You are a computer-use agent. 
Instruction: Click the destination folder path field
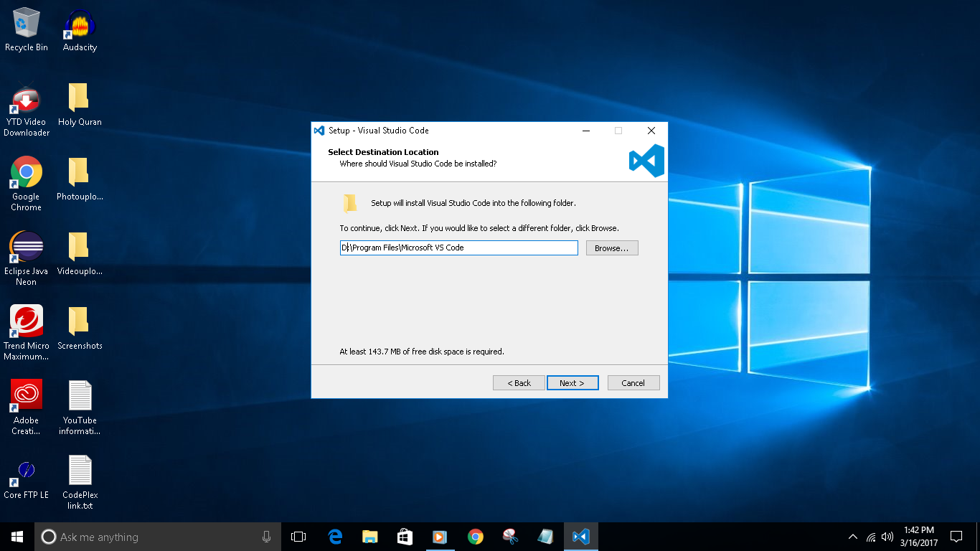pyautogui.click(x=459, y=248)
